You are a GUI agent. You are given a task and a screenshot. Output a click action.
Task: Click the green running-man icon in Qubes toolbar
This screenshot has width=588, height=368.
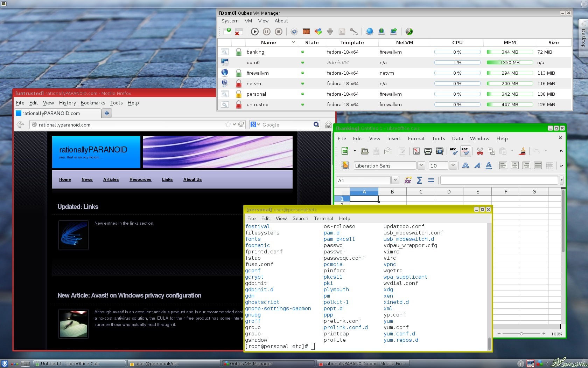point(409,32)
